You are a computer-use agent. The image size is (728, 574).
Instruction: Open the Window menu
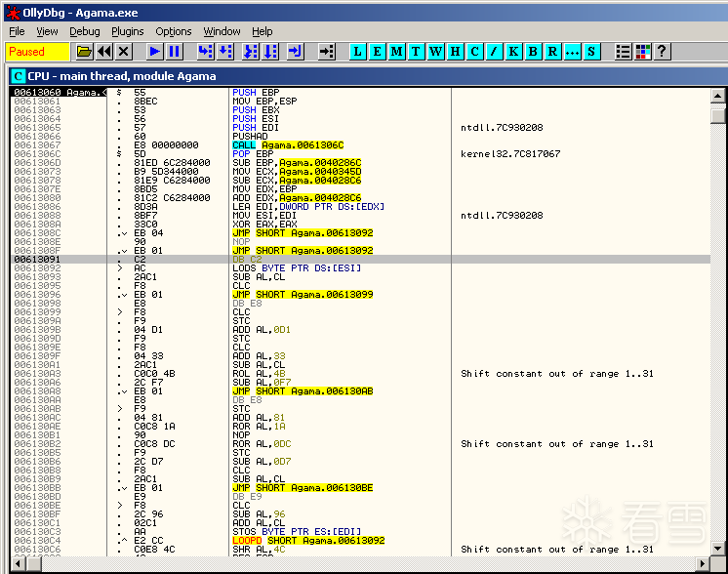pyautogui.click(x=222, y=31)
